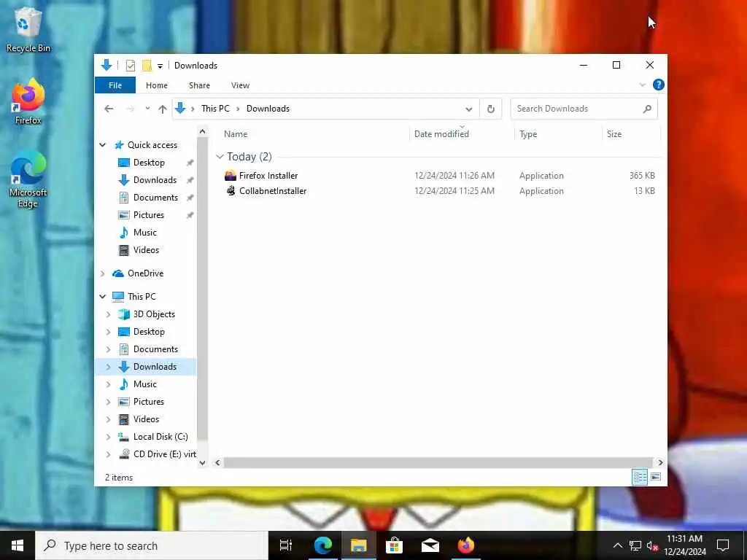Select Pictures under This PC
This screenshot has width=747, height=560.
(148, 402)
